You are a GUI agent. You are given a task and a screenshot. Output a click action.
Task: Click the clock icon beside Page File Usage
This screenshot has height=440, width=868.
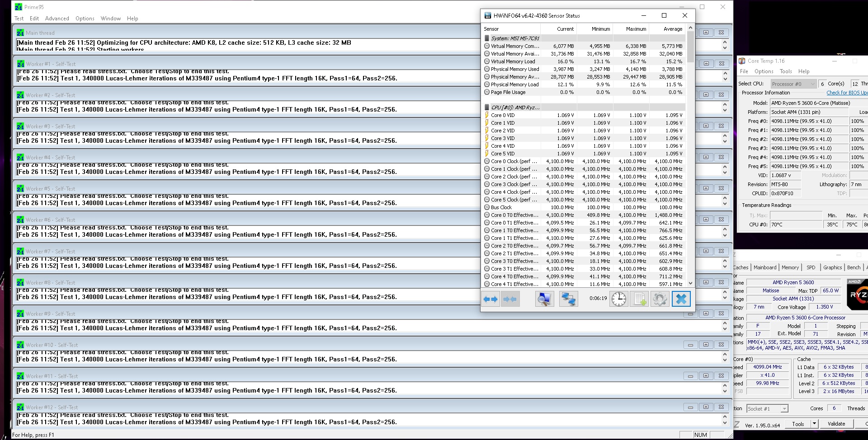pyautogui.click(x=487, y=92)
